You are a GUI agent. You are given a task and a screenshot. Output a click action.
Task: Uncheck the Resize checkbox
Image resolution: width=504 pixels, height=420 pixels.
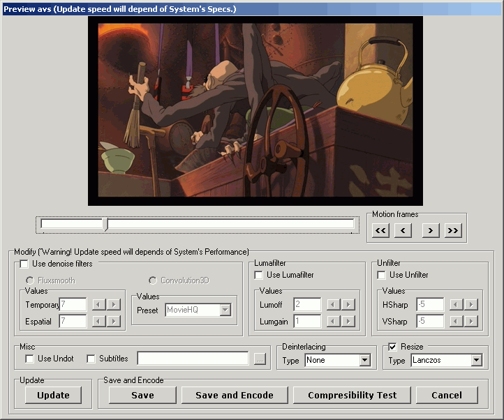point(392,347)
